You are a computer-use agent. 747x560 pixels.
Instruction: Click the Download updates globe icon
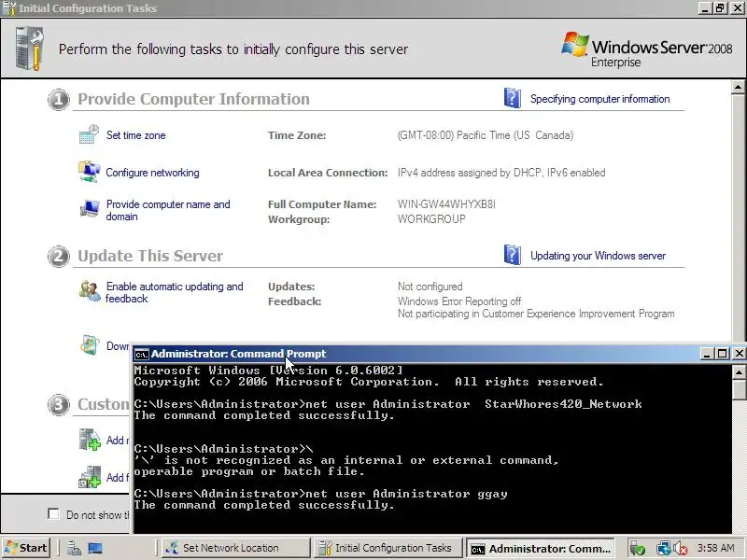[90, 345]
